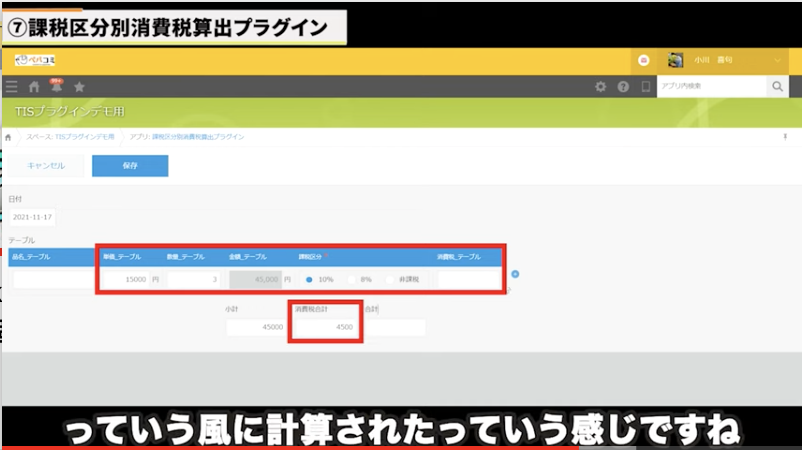The width and height of the screenshot is (802, 450).
Task: Open the TISプラグインデモ用 space breadcrumb
Action: click(77, 136)
